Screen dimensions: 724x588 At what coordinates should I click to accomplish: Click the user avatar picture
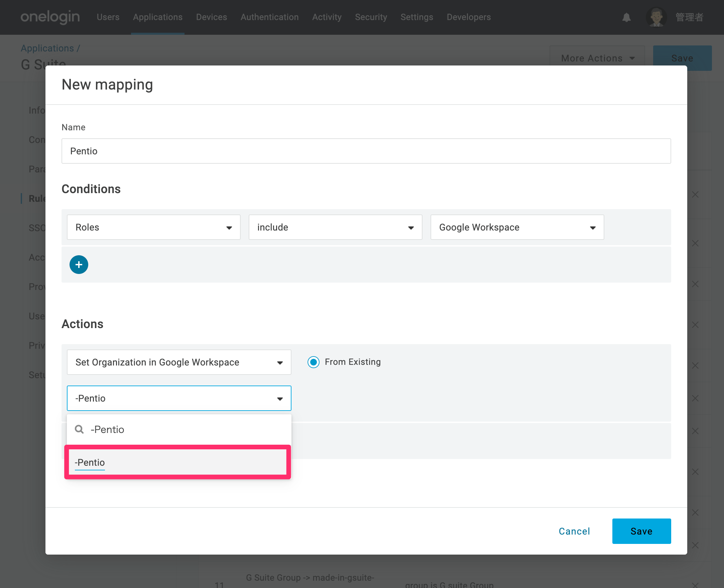(x=656, y=17)
